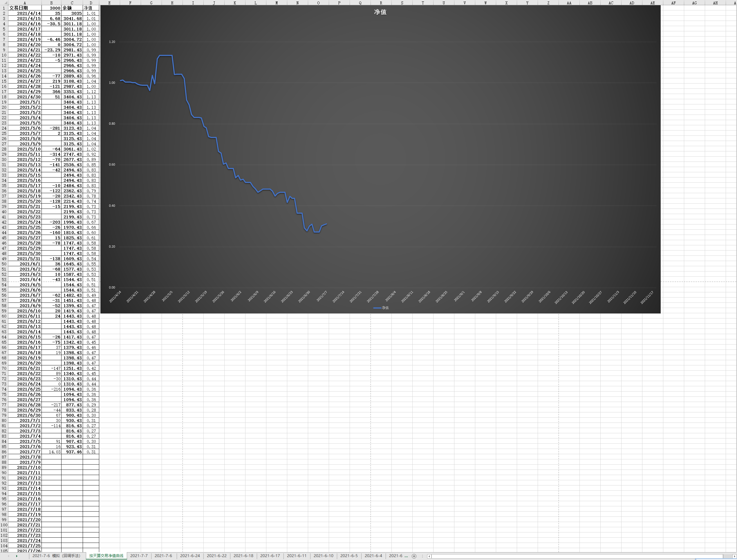Viewport: 737px width, 560px height.
Task: Click date cell 2021/6/1
Action: [25, 264]
